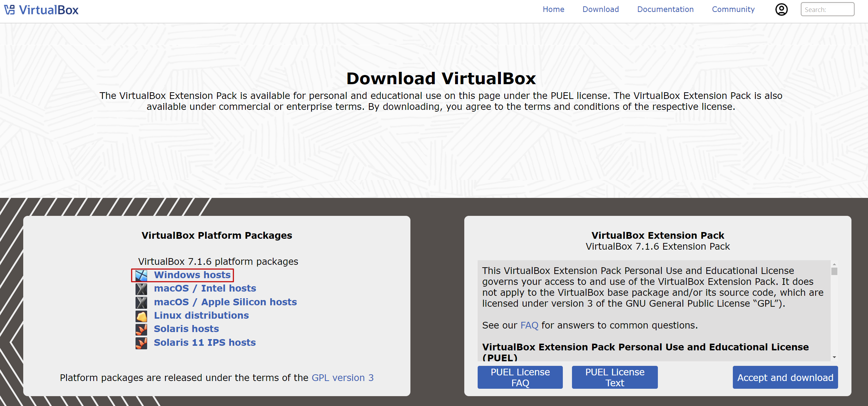This screenshot has width=868, height=406.
Task: Open the Download menu item
Action: pyautogui.click(x=600, y=10)
